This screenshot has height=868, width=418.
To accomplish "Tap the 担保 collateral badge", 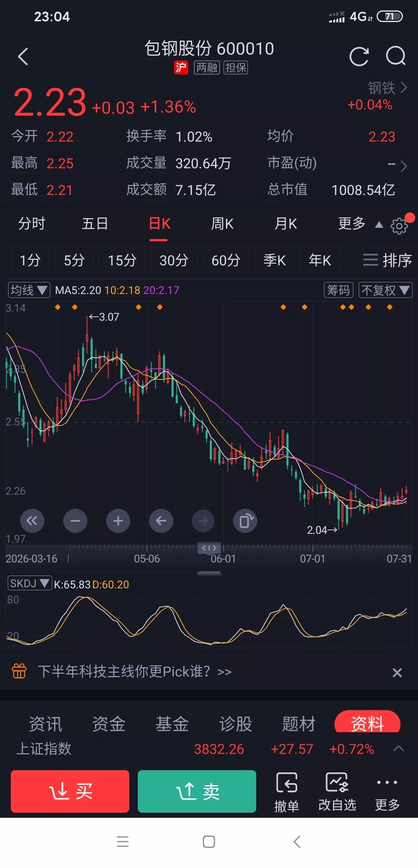I will pyautogui.click(x=236, y=68).
